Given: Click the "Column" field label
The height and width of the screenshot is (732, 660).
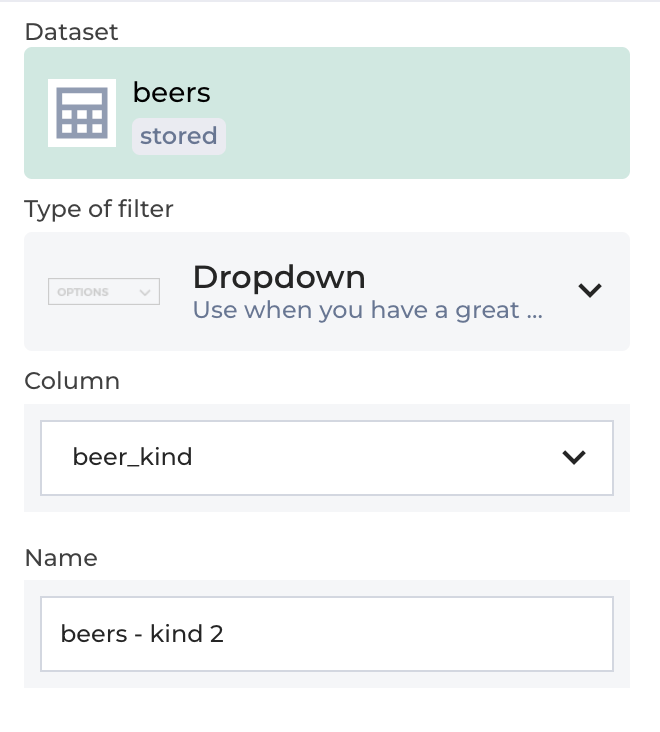Looking at the screenshot, I should pos(72,381).
